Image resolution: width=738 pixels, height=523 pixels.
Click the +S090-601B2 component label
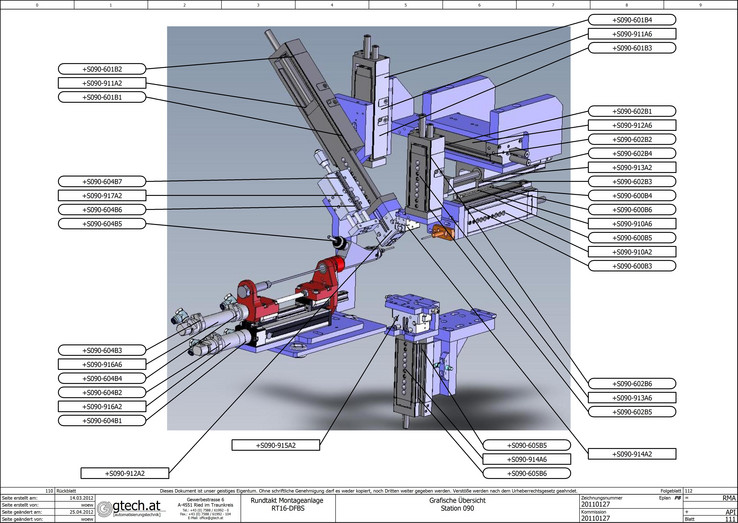pos(102,69)
